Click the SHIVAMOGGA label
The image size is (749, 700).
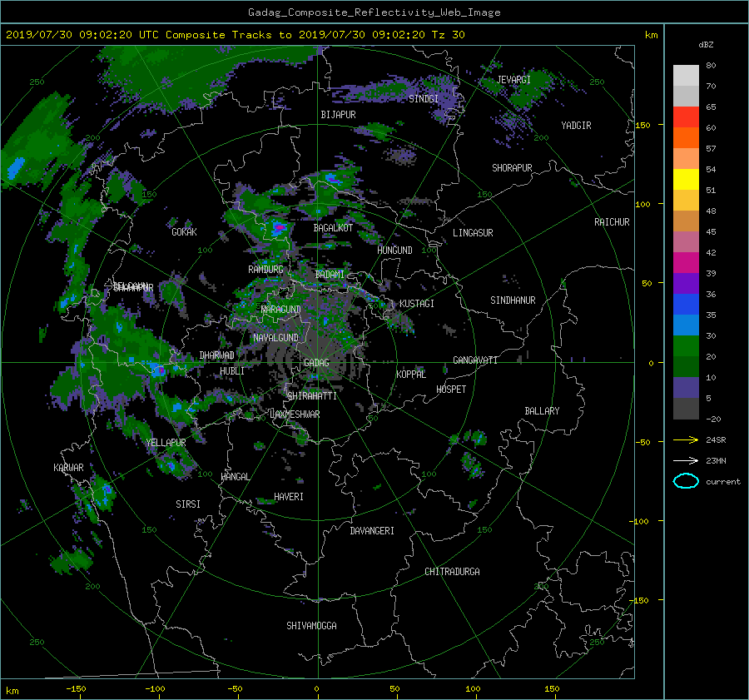(x=311, y=625)
